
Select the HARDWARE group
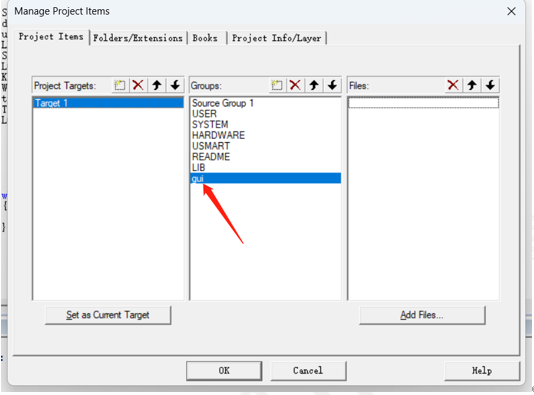point(266,135)
